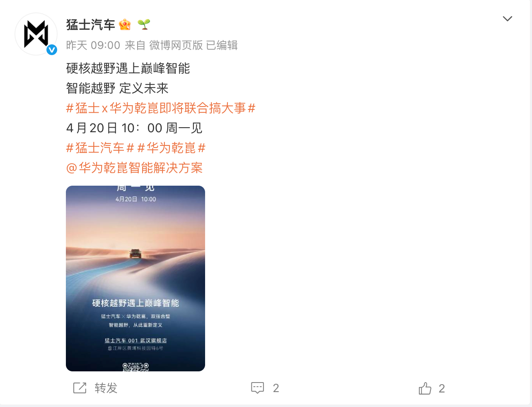Viewport: 532px width, 407px height.
Task: Click the blue verified V badge
Action: click(x=52, y=50)
